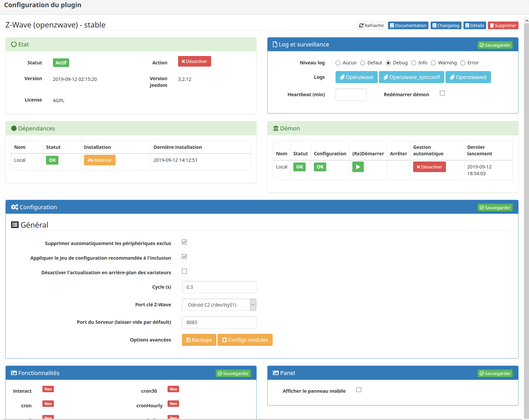The height and width of the screenshot is (420, 529).
Task: Toggle the Redémarrer démon checkbox
Action: tap(442, 93)
